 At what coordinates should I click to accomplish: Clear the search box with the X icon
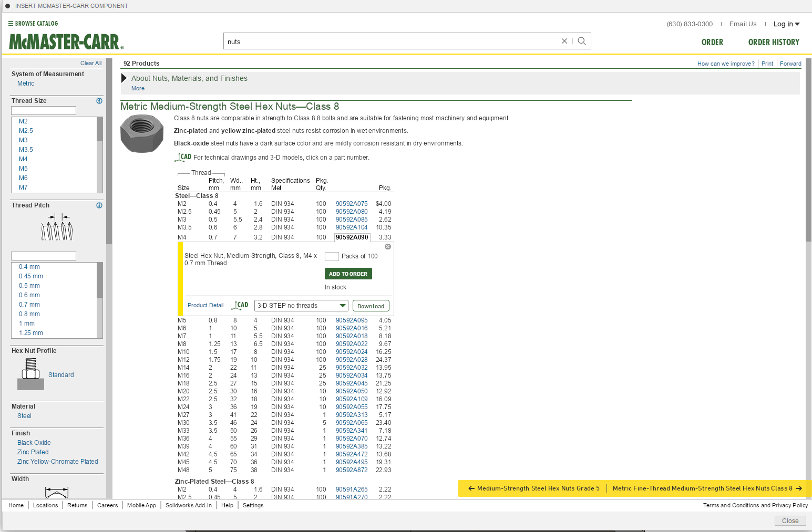(564, 41)
